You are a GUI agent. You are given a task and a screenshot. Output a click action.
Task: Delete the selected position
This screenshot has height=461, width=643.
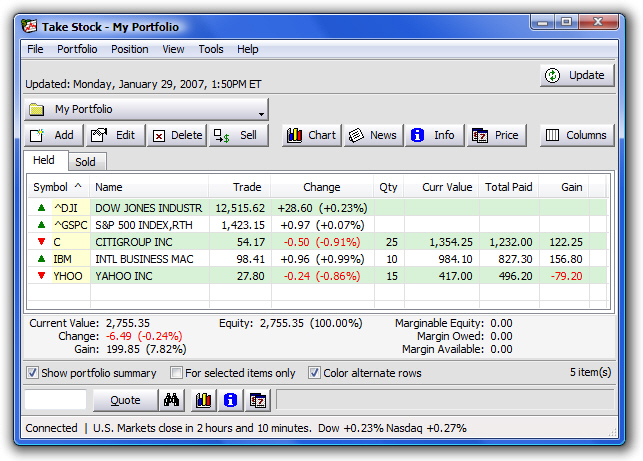[x=177, y=135]
